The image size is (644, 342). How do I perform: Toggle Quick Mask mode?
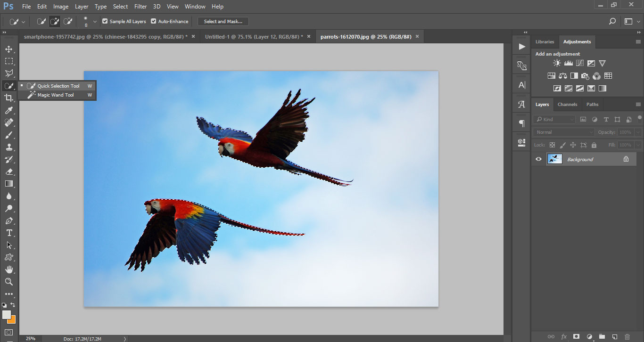tap(8, 332)
